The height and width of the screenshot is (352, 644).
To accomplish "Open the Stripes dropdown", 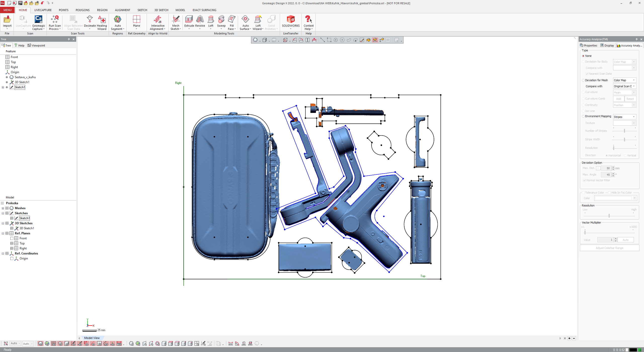I will click(624, 117).
